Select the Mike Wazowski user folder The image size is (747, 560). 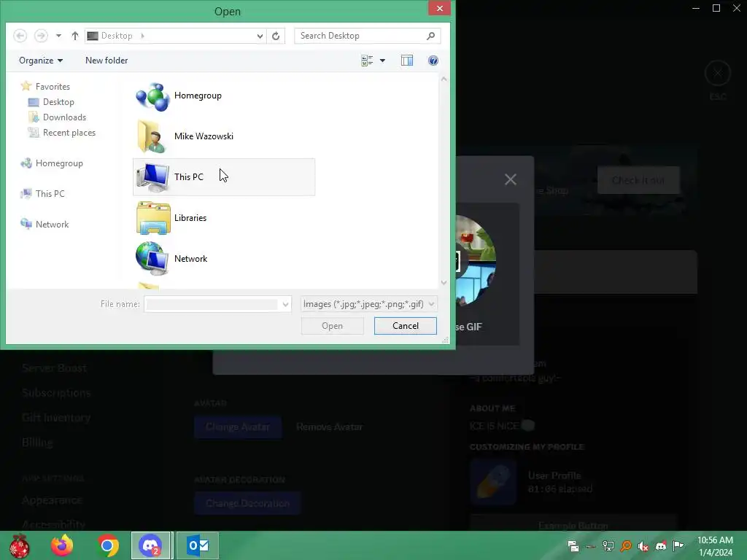coord(224,136)
